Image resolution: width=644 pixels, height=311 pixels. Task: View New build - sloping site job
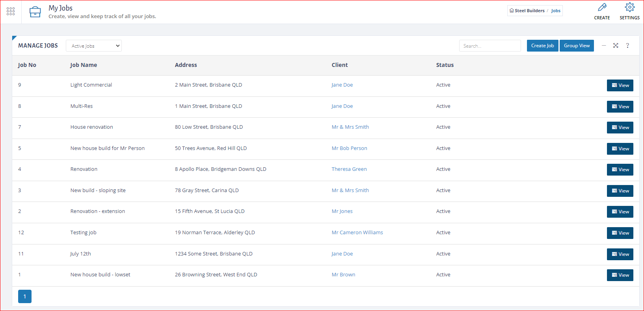tap(620, 191)
